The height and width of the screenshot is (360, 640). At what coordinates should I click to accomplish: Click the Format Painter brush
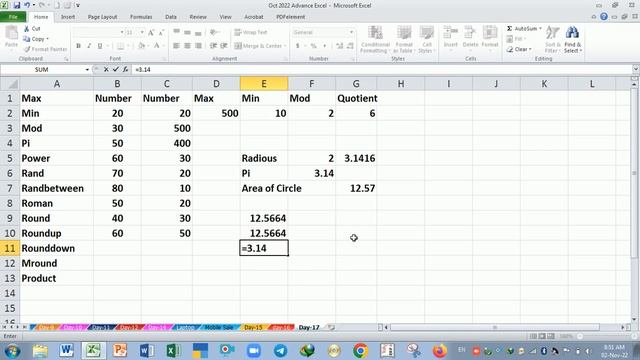coord(27,49)
